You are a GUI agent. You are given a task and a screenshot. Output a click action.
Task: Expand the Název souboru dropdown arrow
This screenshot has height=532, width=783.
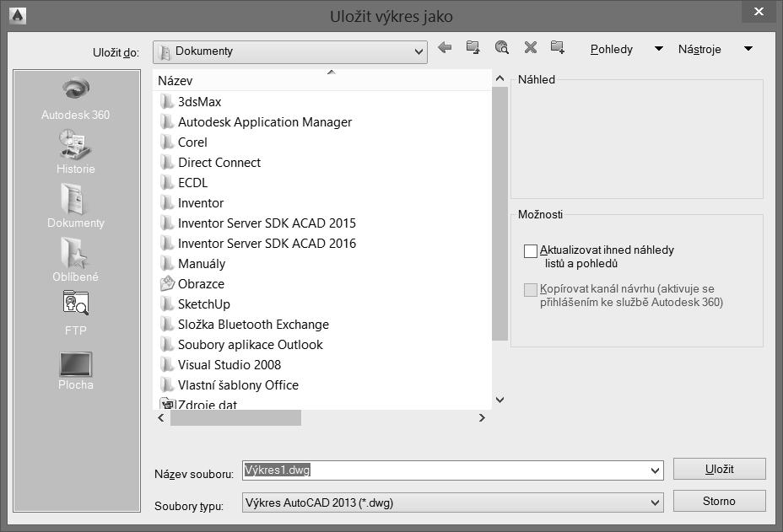(655, 470)
